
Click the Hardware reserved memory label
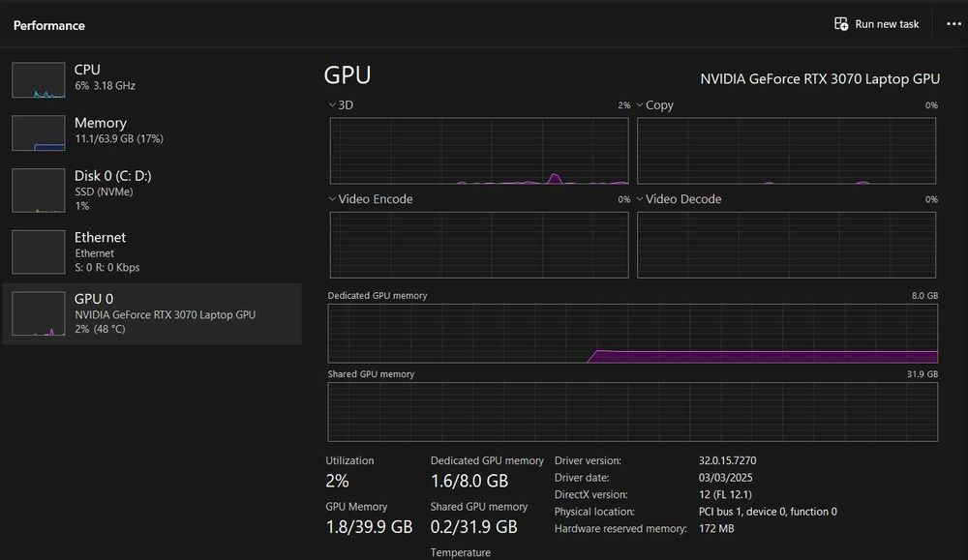(620, 528)
